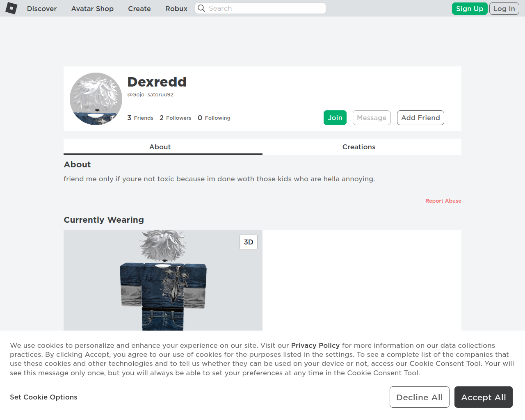Click the username Dexredd heading
525x420 pixels.
pyautogui.click(x=157, y=82)
